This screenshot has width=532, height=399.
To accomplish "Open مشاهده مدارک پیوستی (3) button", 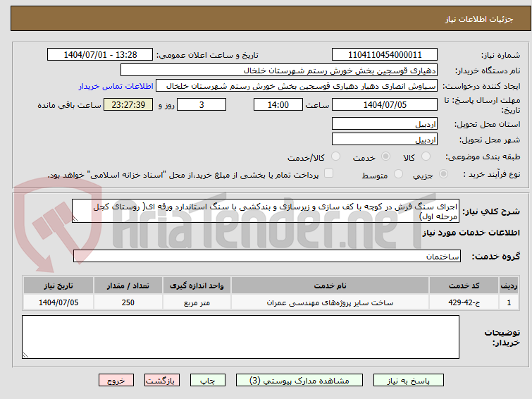I will [x=299, y=381].
